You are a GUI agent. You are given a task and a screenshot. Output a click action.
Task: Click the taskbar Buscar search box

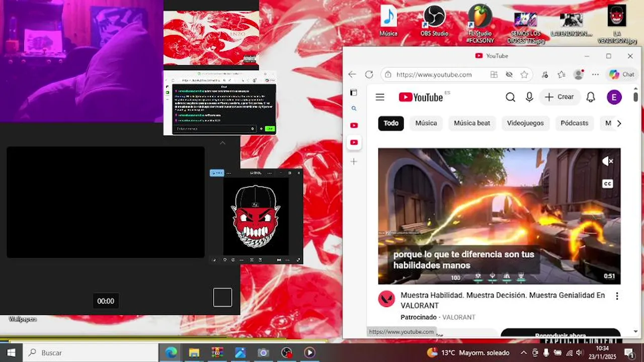tap(91, 353)
